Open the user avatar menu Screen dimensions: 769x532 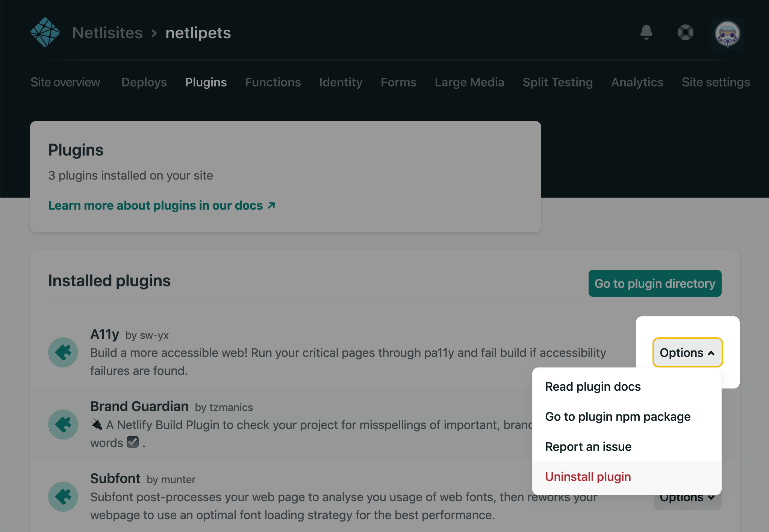pyautogui.click(x=727, y=34)
